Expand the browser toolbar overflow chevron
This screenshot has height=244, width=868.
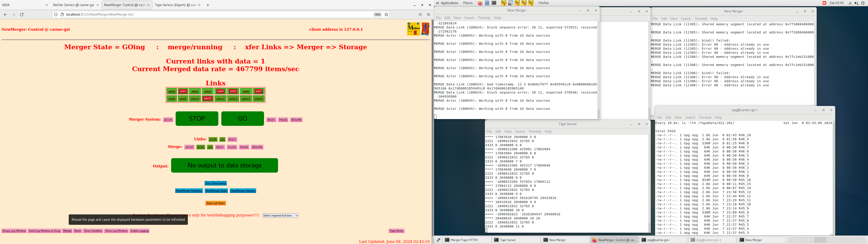tap(420, 14)
